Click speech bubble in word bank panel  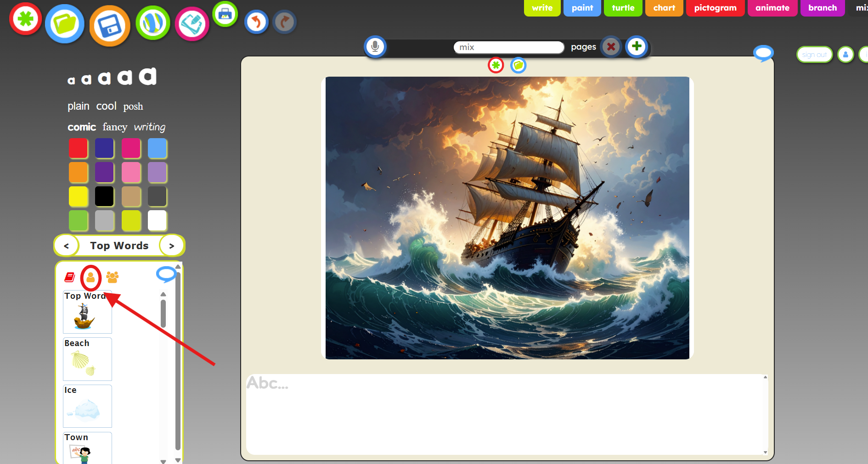click(166, 274)
